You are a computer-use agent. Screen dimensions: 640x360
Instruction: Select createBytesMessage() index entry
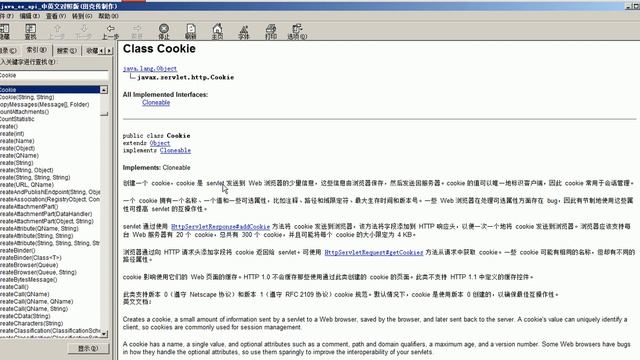click(x=29, y=280)
